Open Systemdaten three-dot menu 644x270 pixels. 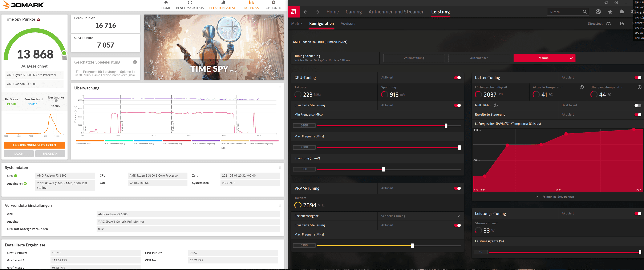(x=280, y=167)
